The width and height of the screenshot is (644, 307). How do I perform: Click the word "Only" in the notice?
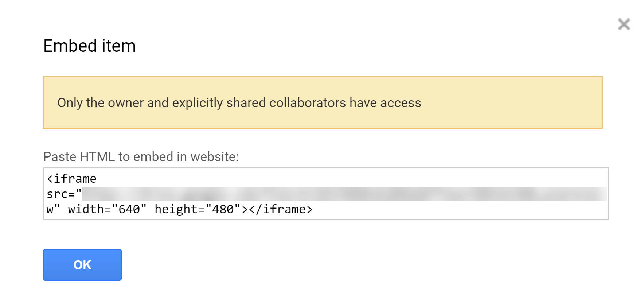(x=70, y=103)
